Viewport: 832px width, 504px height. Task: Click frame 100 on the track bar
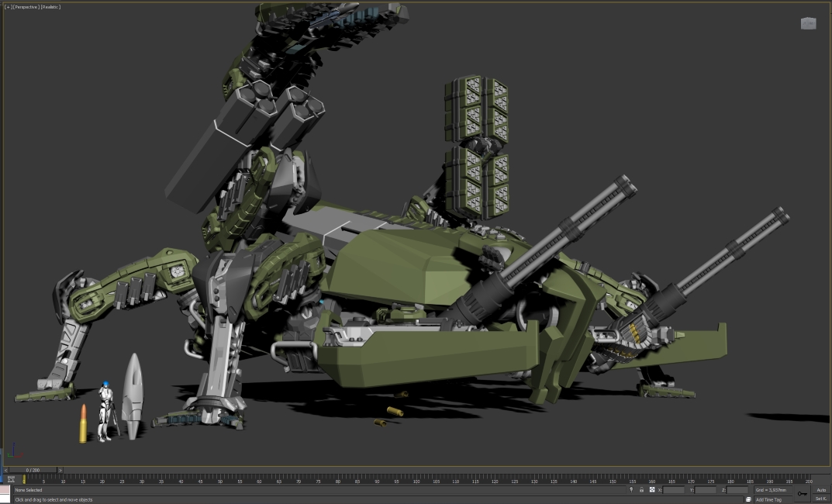[416, 480]
